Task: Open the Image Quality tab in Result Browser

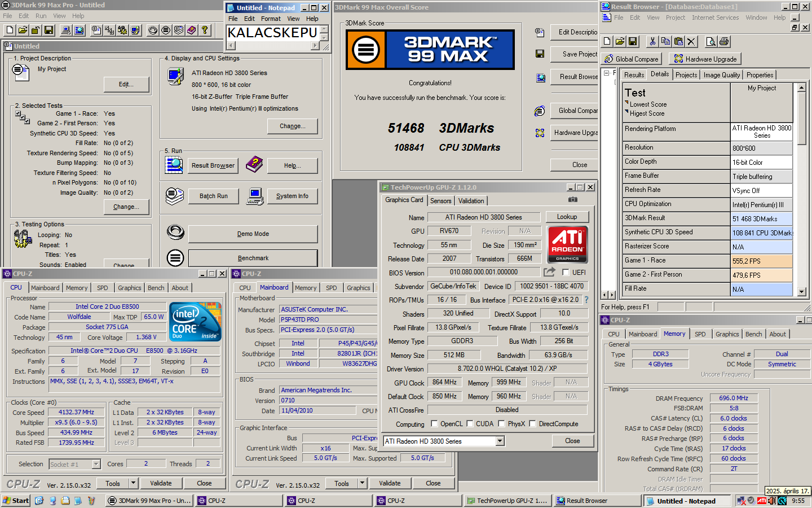Action: coord(722,75)
